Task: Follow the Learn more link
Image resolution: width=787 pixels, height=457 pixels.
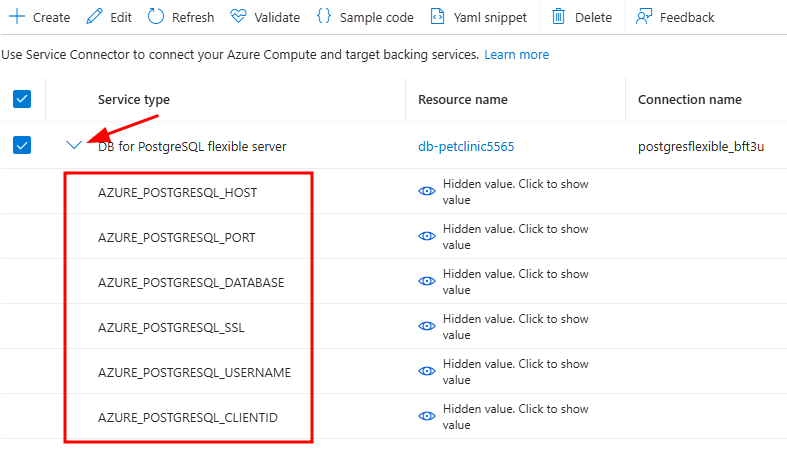Action: point(516,54)
